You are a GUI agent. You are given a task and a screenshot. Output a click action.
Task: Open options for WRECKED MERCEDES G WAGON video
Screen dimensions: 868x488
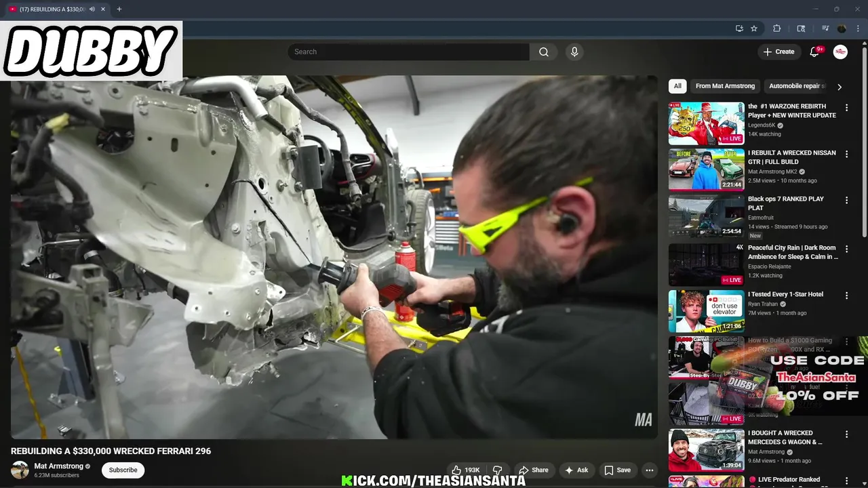coord(846,434)
